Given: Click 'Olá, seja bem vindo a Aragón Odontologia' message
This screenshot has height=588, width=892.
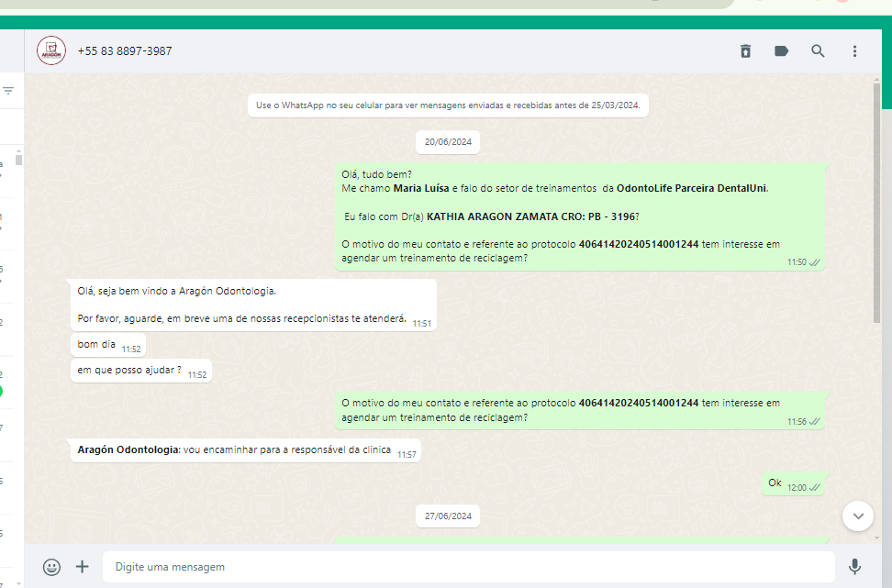Looking at the screenshot, I should click(x=253, y=305).
